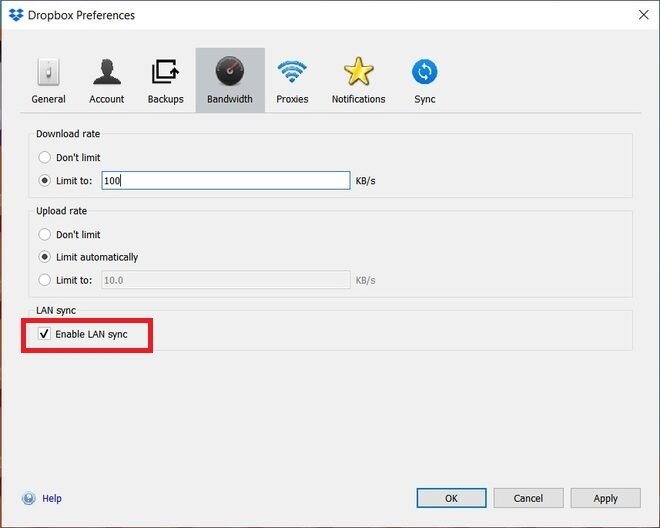The width and height of the screenshot is (660, 528).
Task: Click the Apply button
Action: click(x=605, y=498)
